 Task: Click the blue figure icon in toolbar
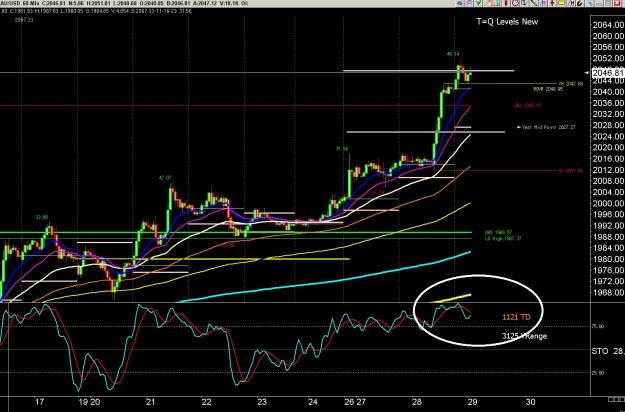543,3
